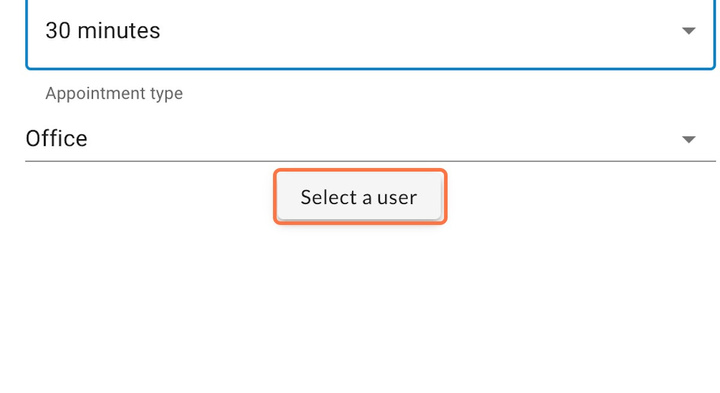Click the Select a user button
The width and height of the screenshot is (720, 393).
point(360,197)
